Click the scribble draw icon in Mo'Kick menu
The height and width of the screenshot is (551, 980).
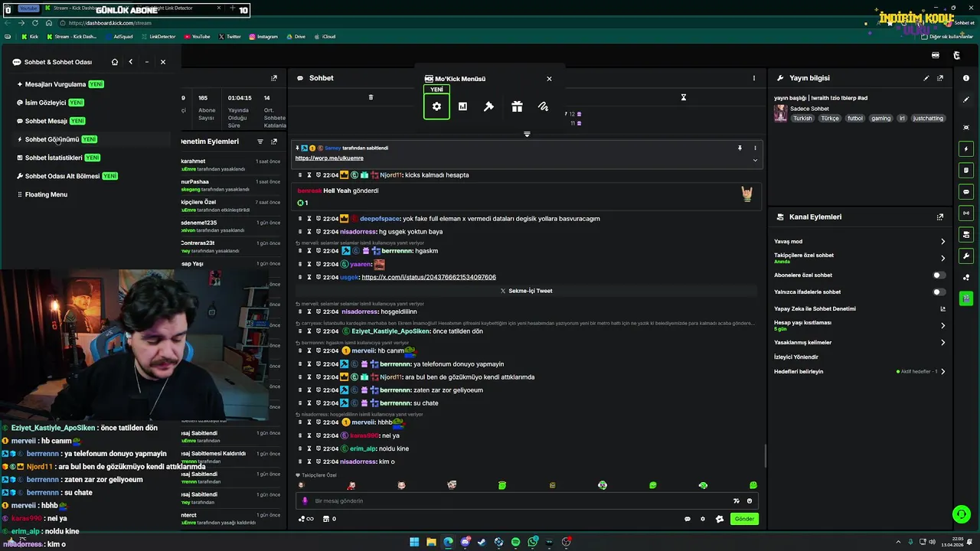coord(543,106)
